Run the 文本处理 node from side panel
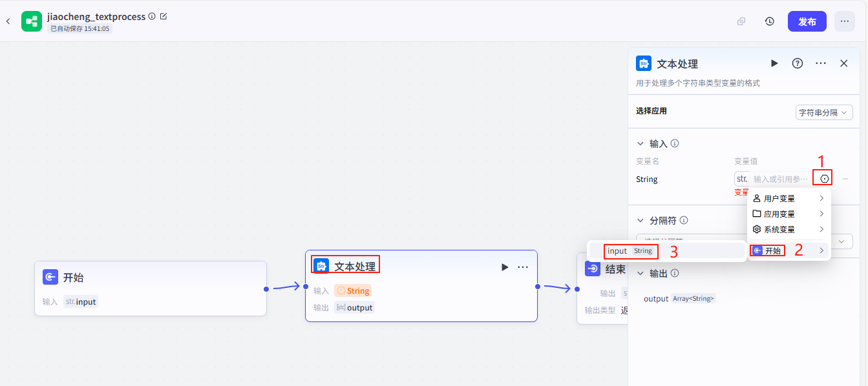 [x=774, y=63]
